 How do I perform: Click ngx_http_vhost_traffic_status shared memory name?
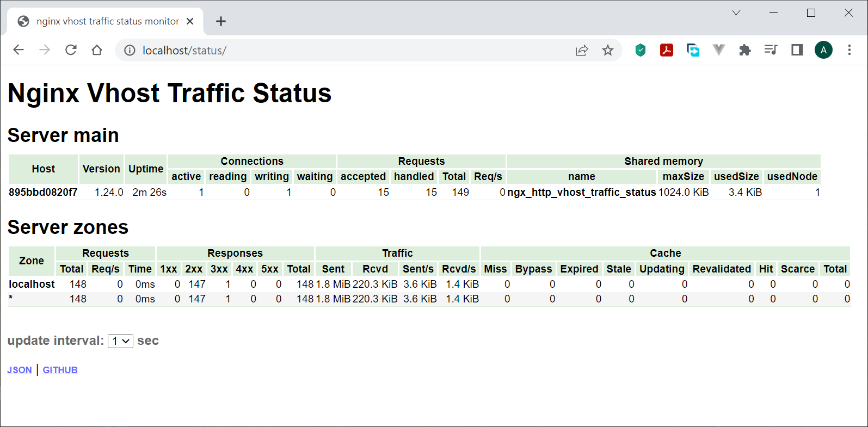(582, 192)
